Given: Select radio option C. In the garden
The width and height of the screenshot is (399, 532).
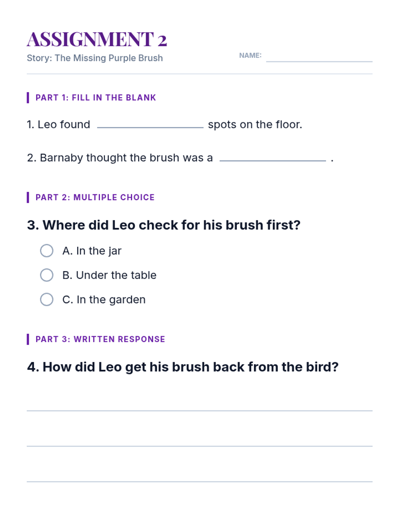Looking at the screenshot, I should point(47,299).
